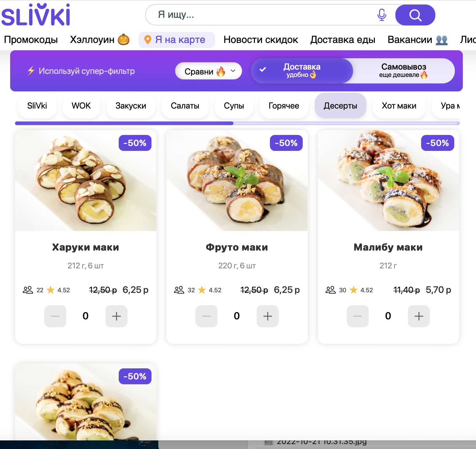Image resolution: width=476 pixels, height=449 pixels.
Task: Click in the Я ищу search field
Action: tap(261, 15)
